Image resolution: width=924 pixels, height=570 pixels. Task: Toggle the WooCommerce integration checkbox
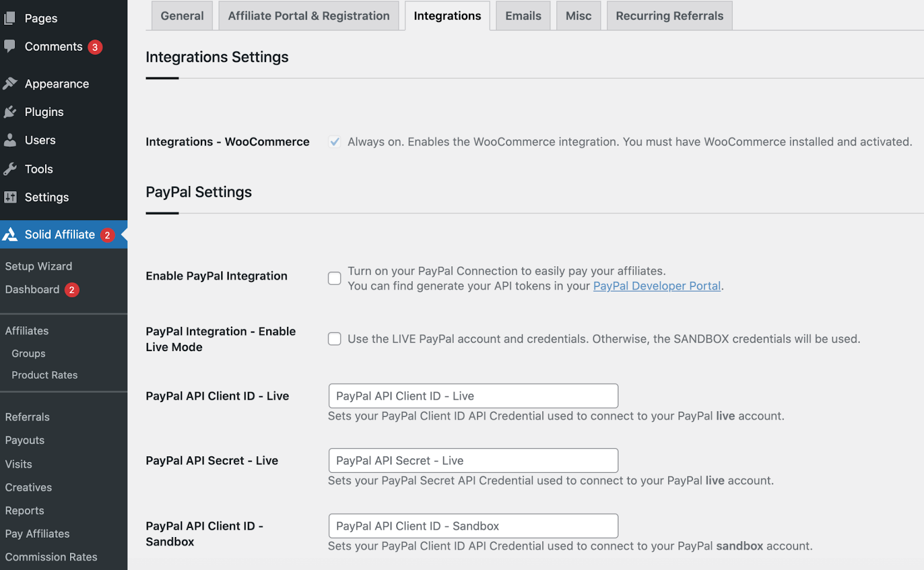click(x=334, y=141)
